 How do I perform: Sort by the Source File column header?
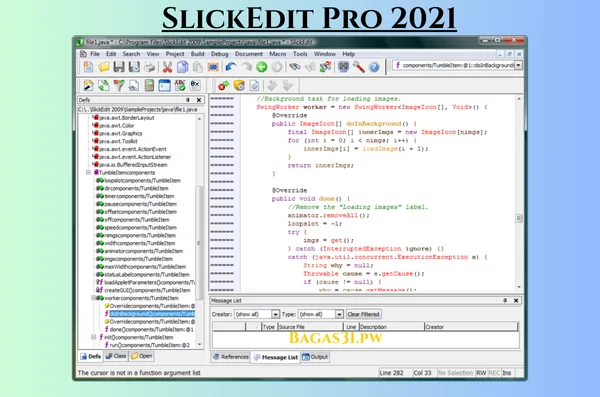click(310, 327)
